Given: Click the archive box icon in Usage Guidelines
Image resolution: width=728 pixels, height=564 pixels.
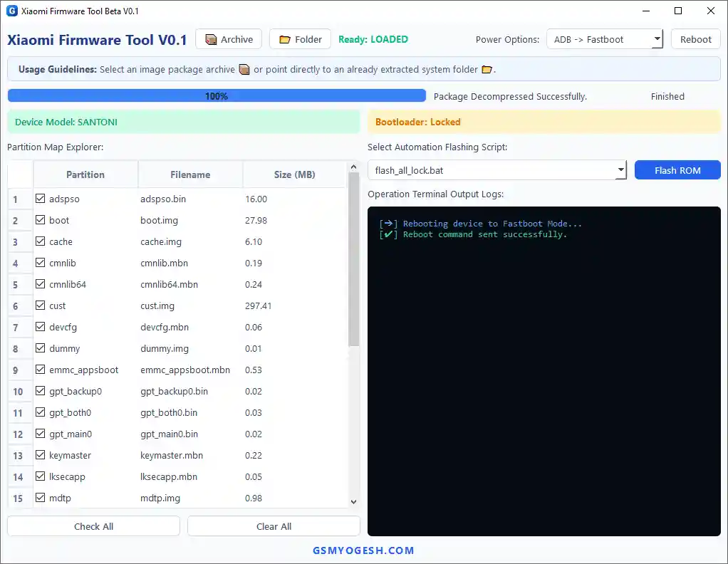Looking at the screenshot, I should coord(244,69).
